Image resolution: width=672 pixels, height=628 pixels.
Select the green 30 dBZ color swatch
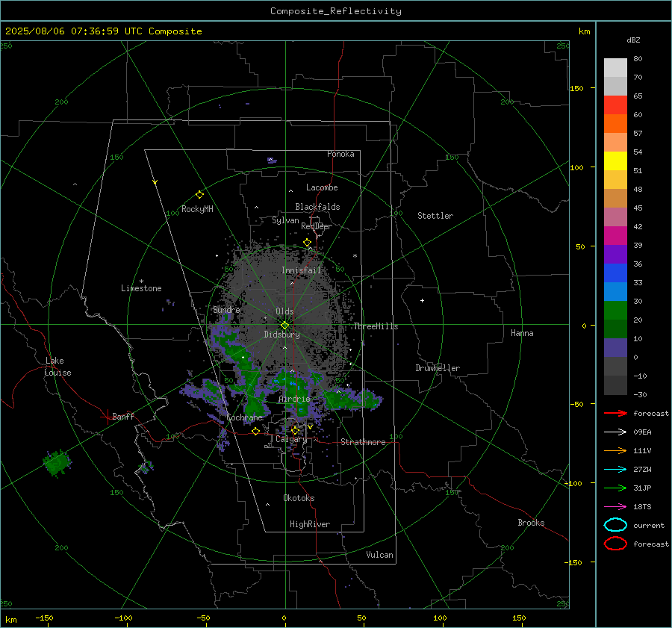coord(615,310)
